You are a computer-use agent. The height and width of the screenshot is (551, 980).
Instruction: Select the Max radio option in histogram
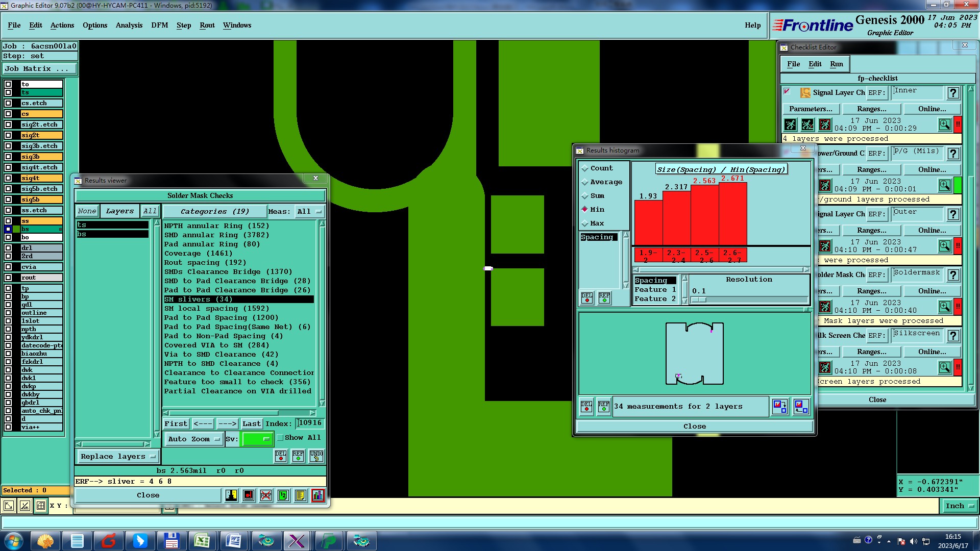[585, 223]
